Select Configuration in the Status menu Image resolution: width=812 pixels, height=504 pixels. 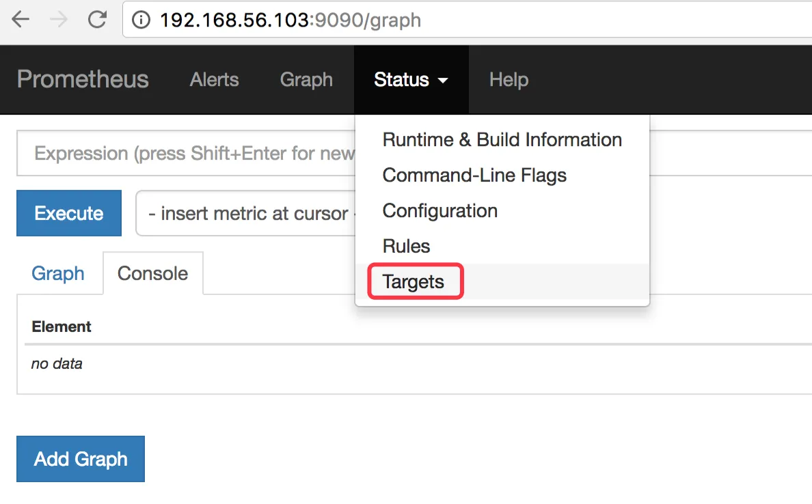click(439, 211)
